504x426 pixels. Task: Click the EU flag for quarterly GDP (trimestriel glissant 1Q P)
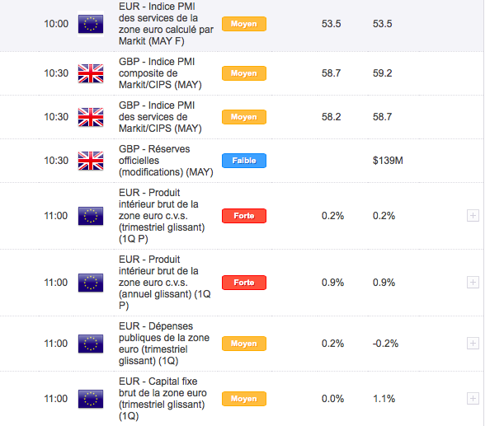(x=90, y=216)
